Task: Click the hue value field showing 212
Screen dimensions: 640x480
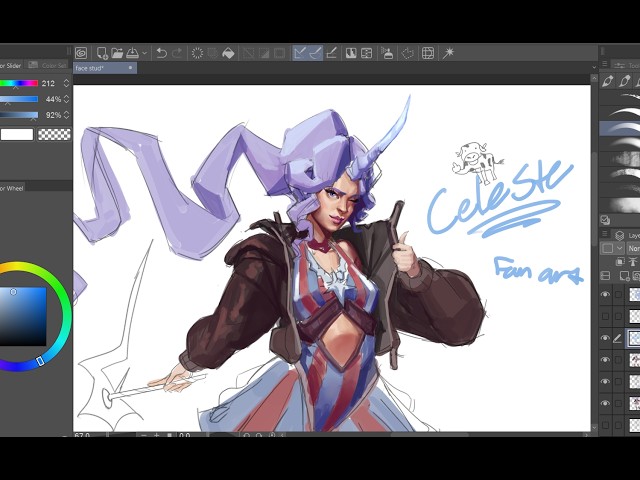Action: coord(48,84)
